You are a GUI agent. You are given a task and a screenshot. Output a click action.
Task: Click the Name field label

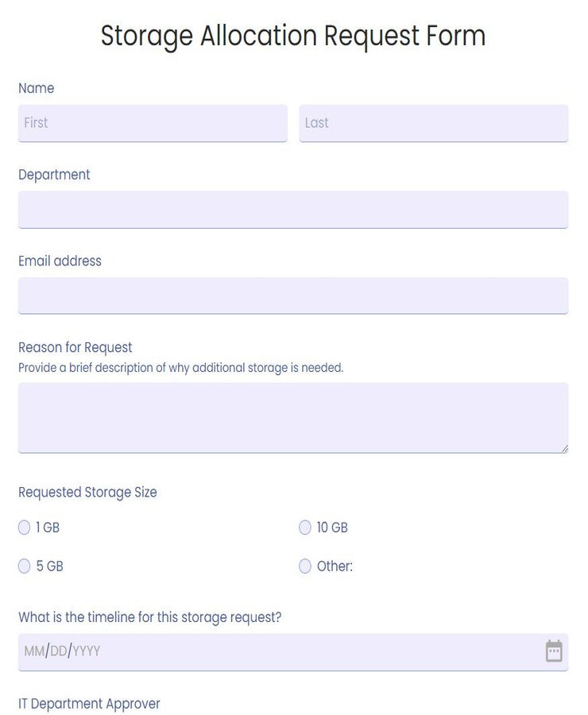[37, 88]
